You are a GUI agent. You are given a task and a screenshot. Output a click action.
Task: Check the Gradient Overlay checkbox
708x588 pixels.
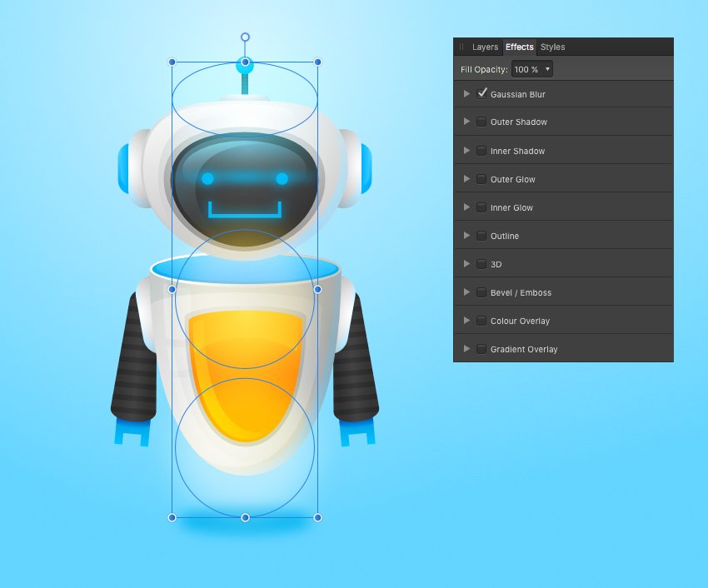(x=481, y=349)
